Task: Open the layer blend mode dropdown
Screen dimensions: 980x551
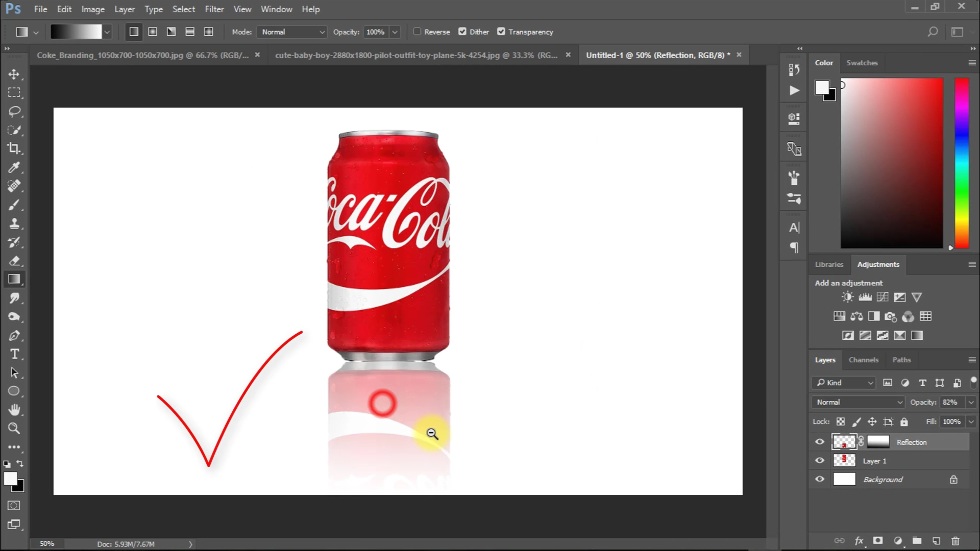Action: pos(859,402)
